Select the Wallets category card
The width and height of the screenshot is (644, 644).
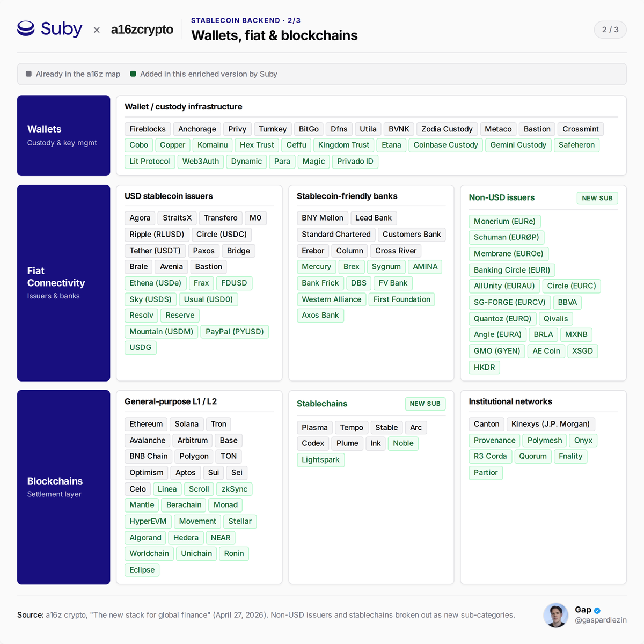click(63, 136)
